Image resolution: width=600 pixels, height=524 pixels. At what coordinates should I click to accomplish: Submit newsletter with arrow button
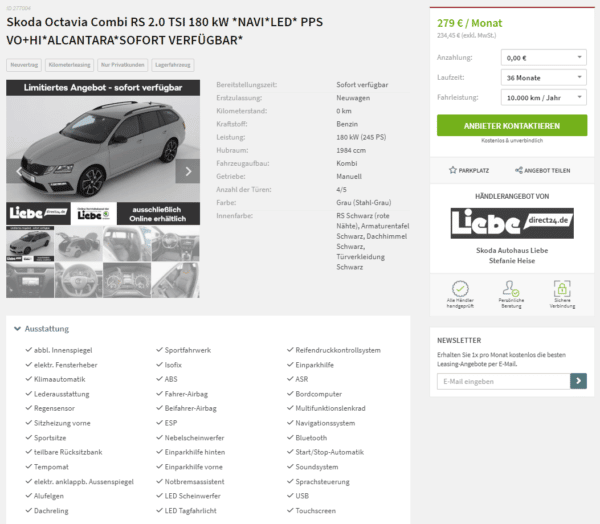(578, 381)
